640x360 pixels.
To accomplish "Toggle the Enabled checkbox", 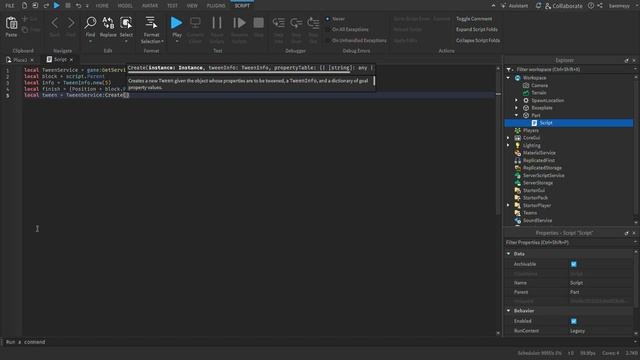I will coord(573,321).
